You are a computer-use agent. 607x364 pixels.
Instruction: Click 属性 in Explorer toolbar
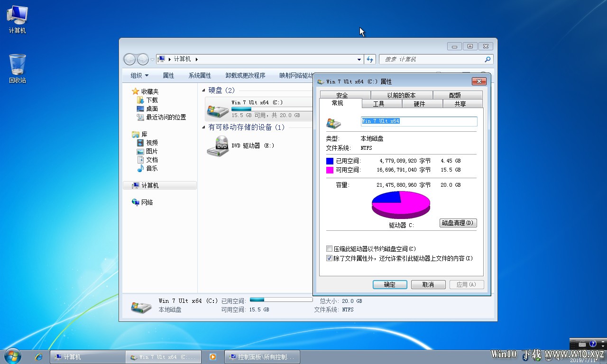coord(168,75)
